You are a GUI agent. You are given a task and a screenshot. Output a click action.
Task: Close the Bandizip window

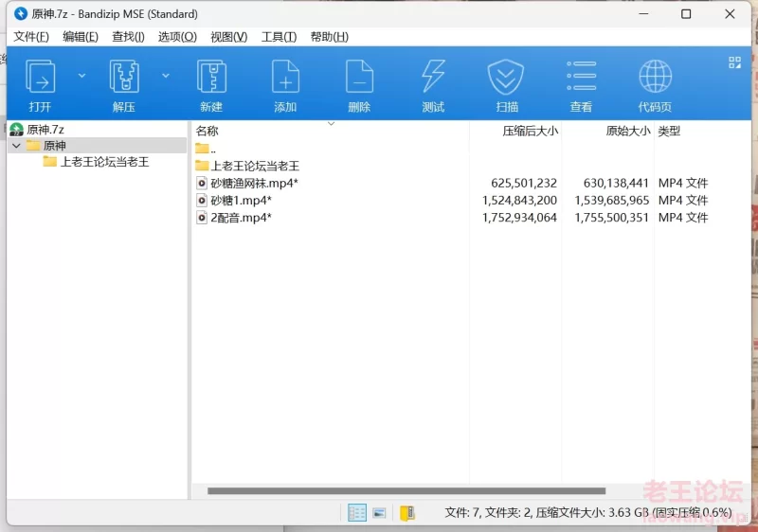[730, 14]
